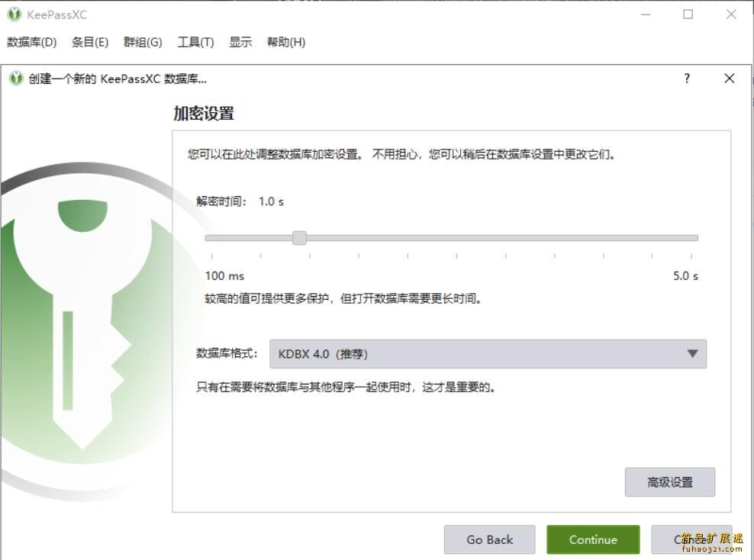Maximize the KeePassXC main window
Image resolution: width=754 pixels, height=560 pixels.
pyautogui.click(x=688, y=14)
